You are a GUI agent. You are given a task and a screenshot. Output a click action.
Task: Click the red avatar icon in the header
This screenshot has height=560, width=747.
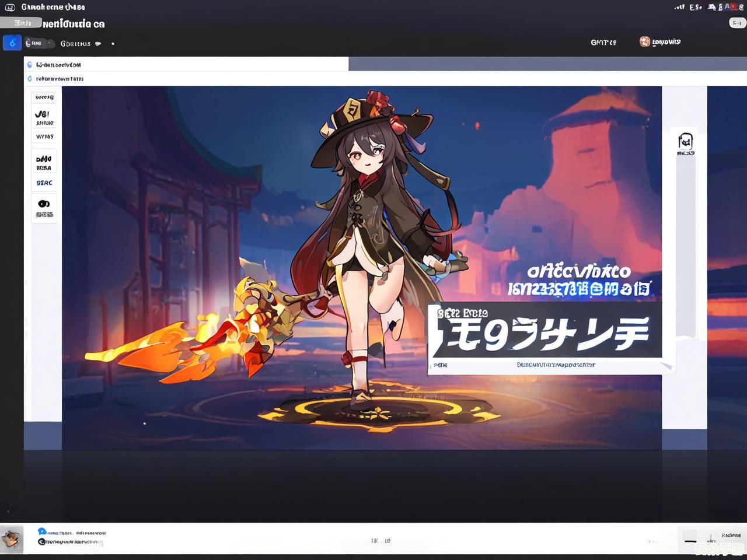tap(645, 41)
